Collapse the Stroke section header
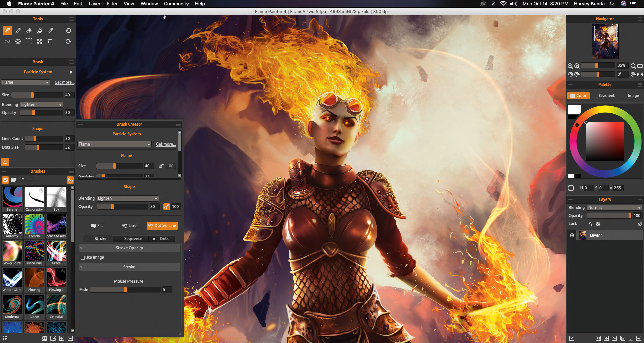Screen dimensions: 644x343 click(129, 267)
